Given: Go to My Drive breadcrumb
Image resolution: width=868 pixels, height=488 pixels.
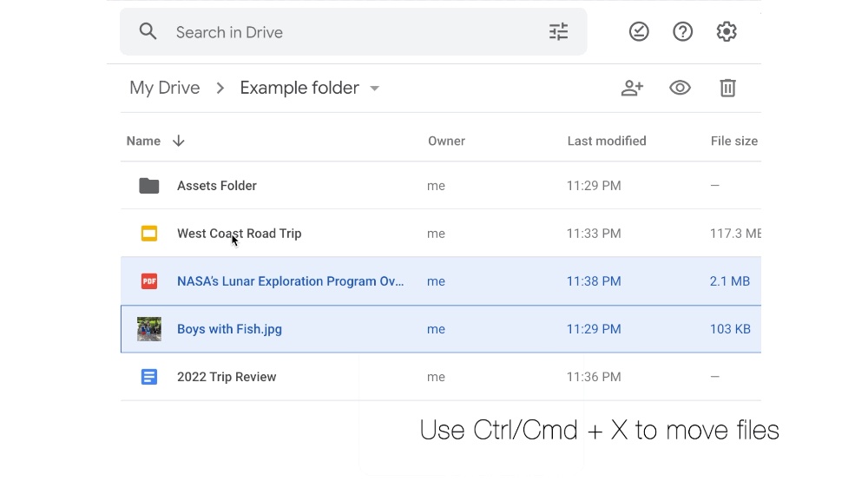Looking at the screenshot, I should pos(164,88).
